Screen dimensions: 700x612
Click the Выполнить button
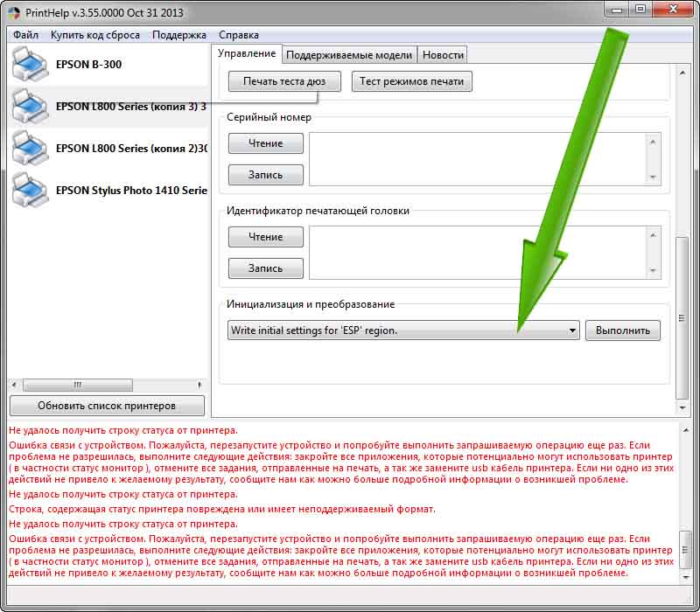[623, 330]
